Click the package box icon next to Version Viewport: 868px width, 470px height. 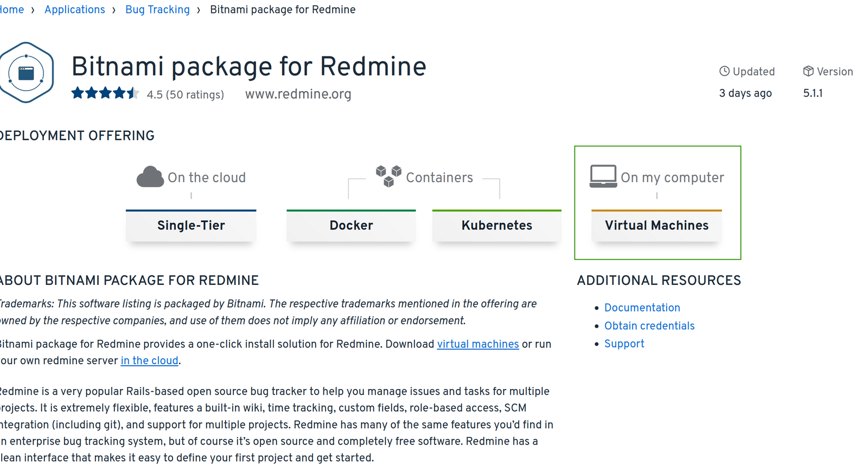[808, 71]
